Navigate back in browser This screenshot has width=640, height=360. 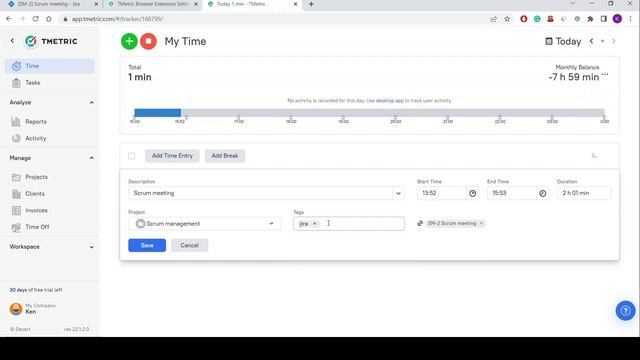[9, 19]
